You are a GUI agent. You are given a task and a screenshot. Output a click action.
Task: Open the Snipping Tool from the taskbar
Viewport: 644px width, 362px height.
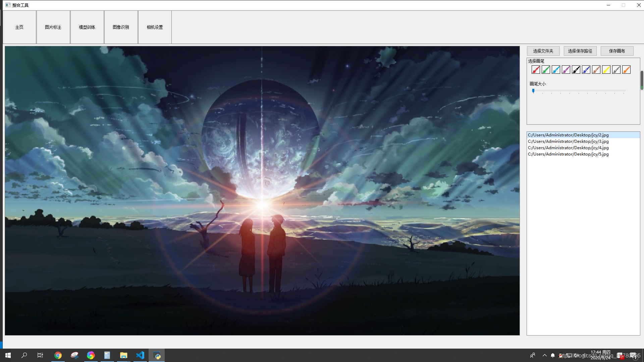[74, 355]
